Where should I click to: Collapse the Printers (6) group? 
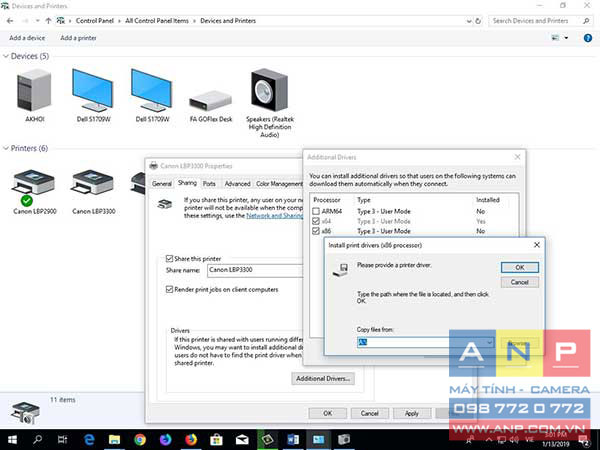(x=6, y=148)
